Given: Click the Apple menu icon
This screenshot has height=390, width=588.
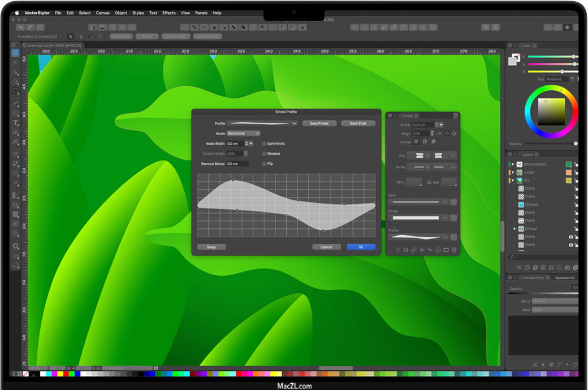Looking at the screenshot, I should point(16,13).
